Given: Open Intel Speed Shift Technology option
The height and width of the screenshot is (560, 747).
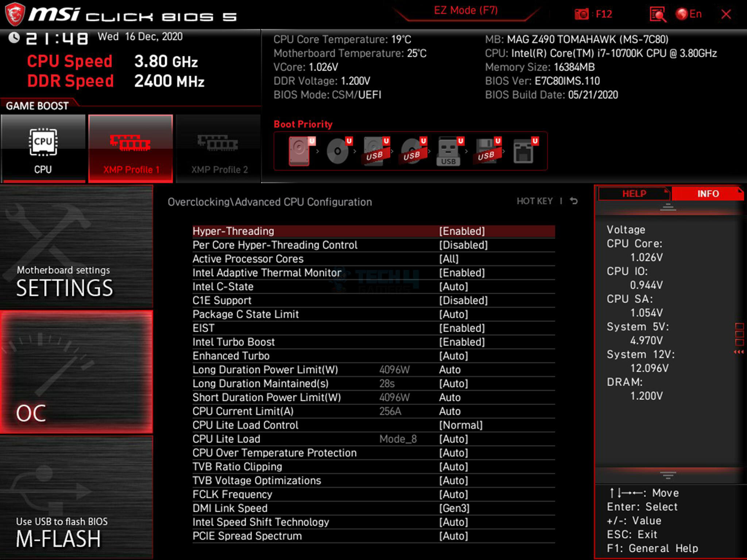Looking at the screenshot, I should (373, 522).
